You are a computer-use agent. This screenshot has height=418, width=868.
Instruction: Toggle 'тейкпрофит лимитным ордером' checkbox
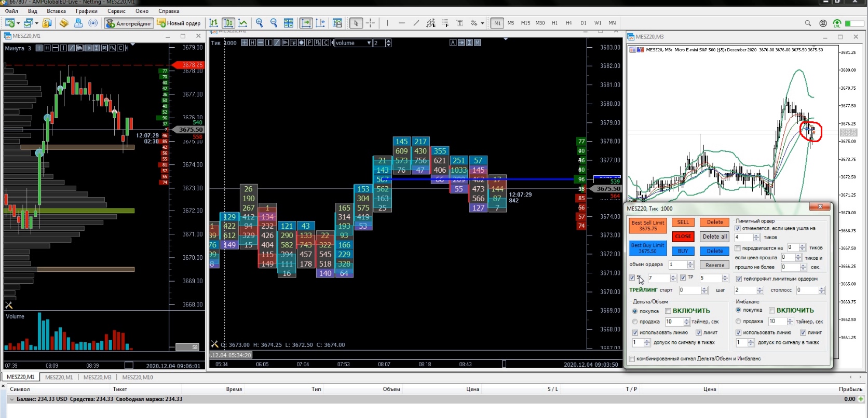[739, 278]
